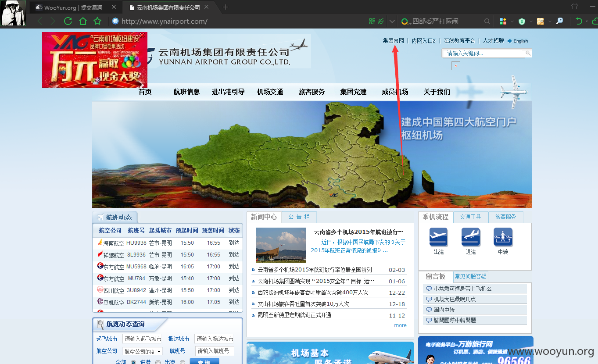This screenshot has width=598, height=364.
Task: Open the 集团内网 intranet link
Action: click(x=393, y=41)
